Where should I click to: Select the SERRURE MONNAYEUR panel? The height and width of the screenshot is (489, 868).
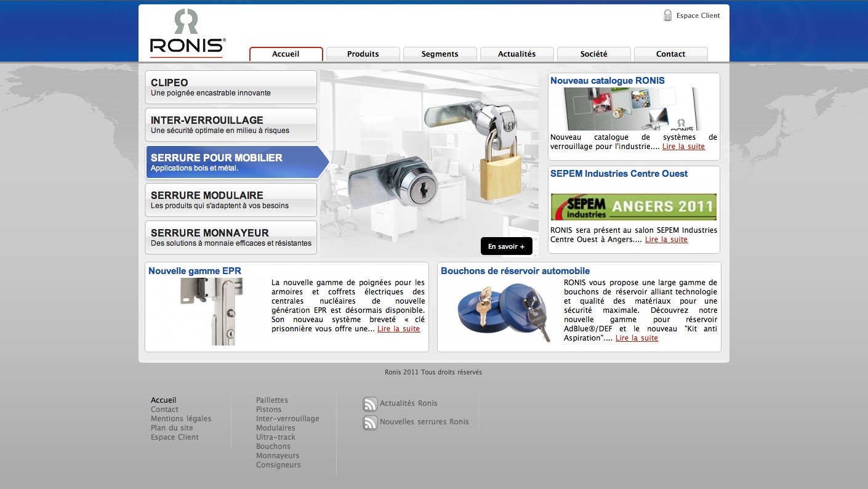point(231,237)
